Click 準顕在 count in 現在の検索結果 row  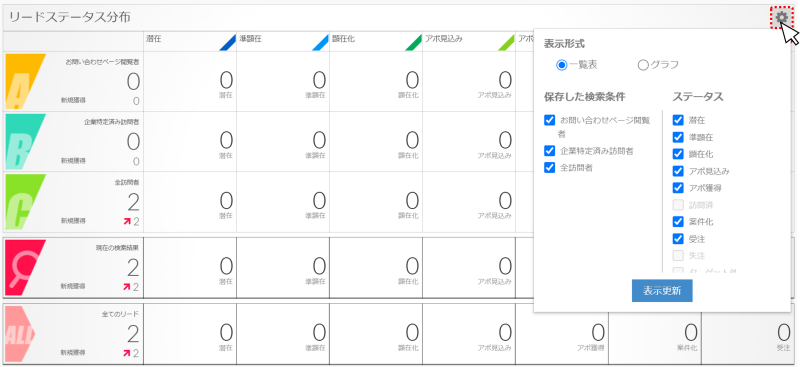click(319, 266)
